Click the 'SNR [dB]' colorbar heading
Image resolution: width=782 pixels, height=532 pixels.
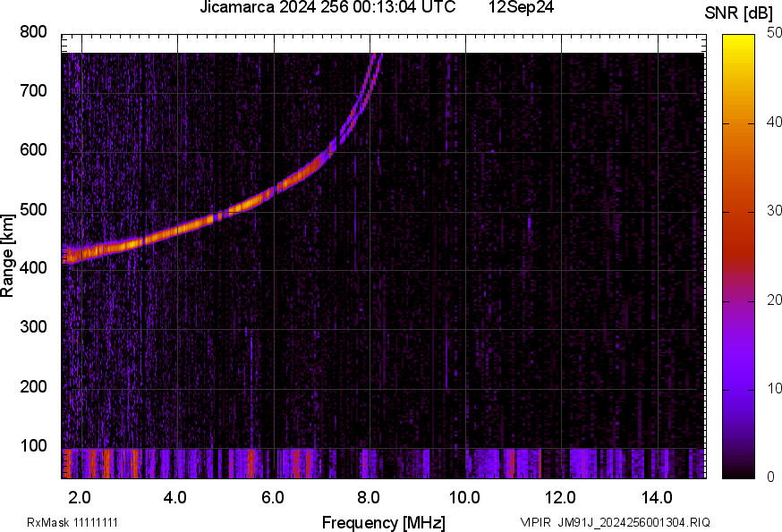pyautogui.click(x=739, y=13)
